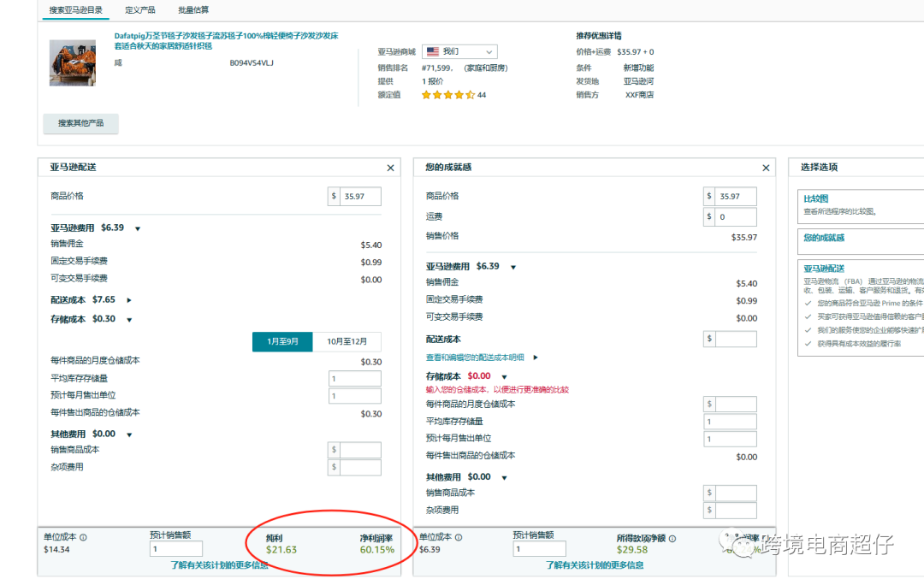Collapse 存储成本 $0.30 section

tap(129, 320)
